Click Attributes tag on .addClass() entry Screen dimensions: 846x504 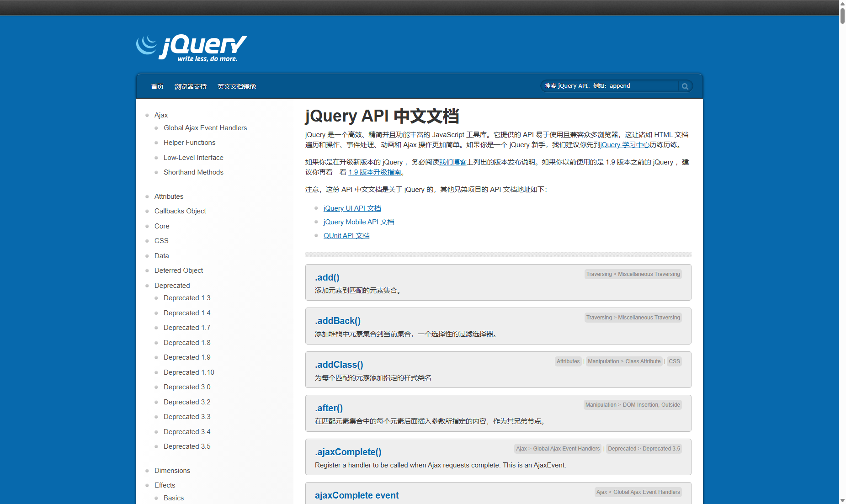[x=568, y=361]
